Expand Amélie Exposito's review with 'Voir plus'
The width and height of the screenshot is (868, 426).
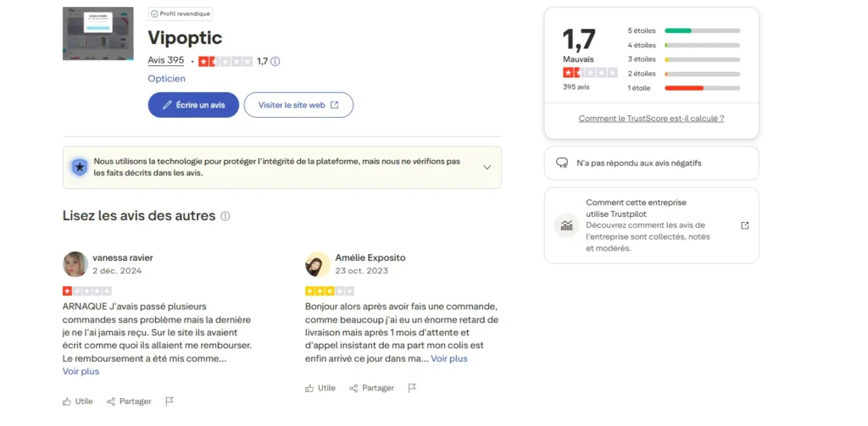(x=449, y=358)
